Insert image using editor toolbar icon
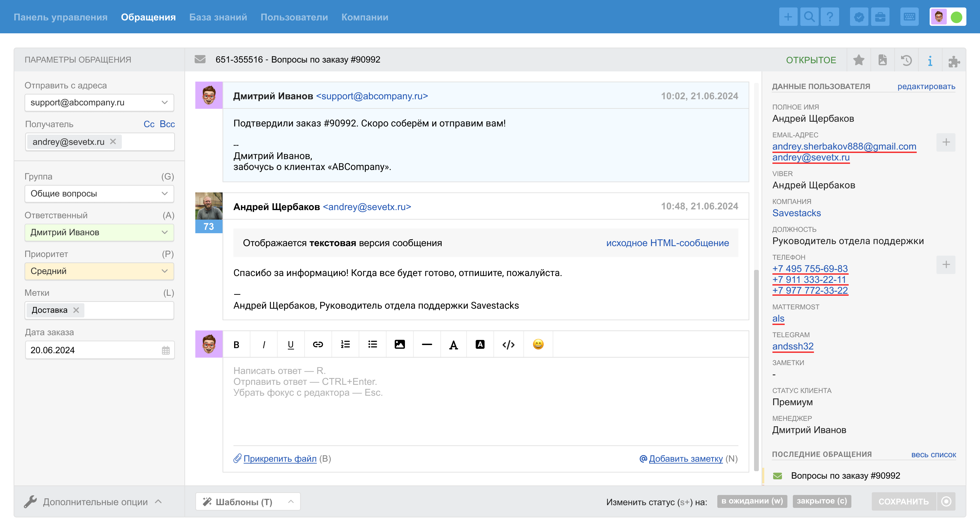The image size is (980, 531). point(399,344)
